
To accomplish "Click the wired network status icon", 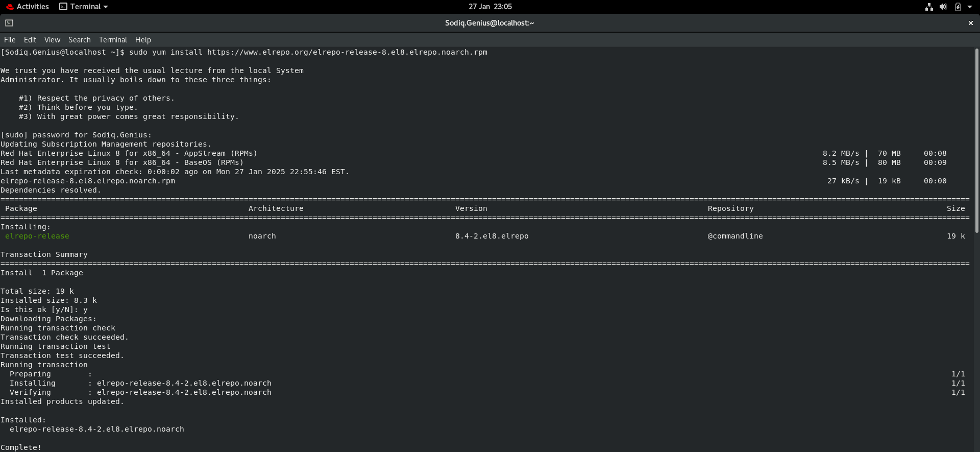I will [929, 7].
